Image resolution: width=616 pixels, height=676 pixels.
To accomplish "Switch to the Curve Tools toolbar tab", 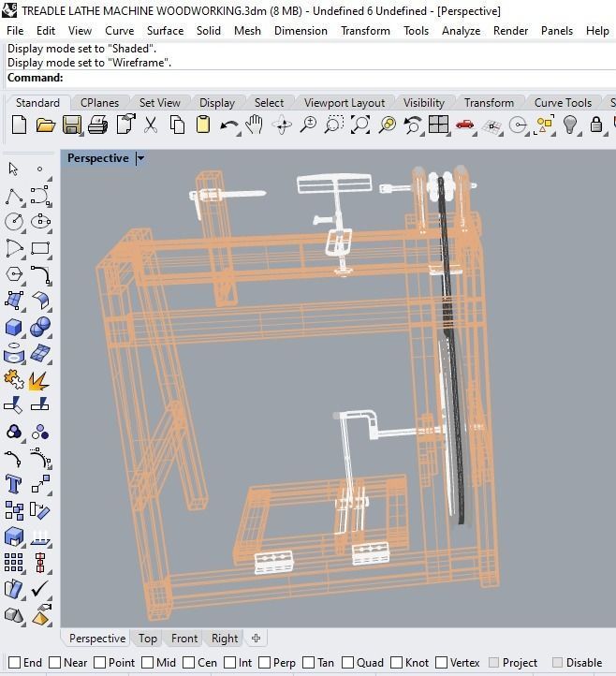I will pos(563,103).
